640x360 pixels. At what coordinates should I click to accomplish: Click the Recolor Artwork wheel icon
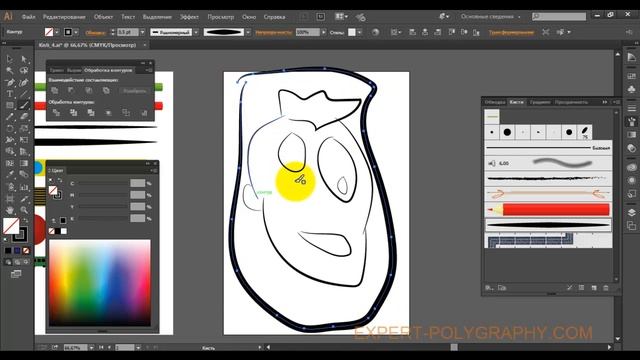point(375,32)
